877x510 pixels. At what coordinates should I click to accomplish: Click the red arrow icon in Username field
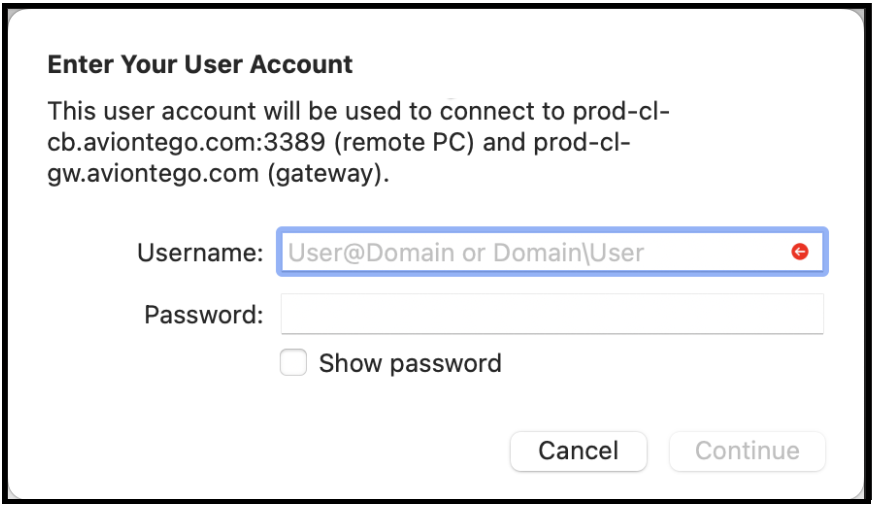tap(799, 252)
